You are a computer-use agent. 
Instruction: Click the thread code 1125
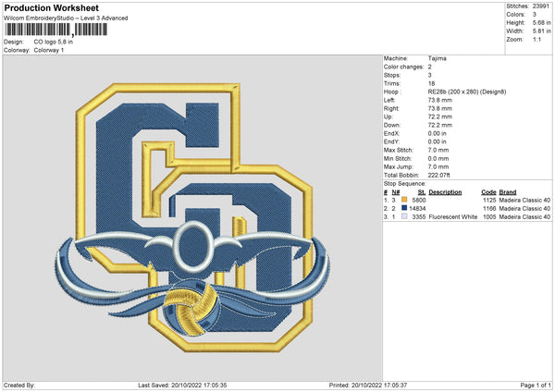point(489,200)
